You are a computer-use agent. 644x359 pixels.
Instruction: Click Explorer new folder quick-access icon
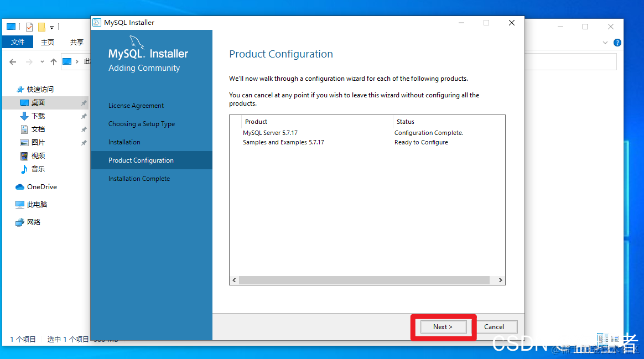pyautogui.click(x=41, y=27)
